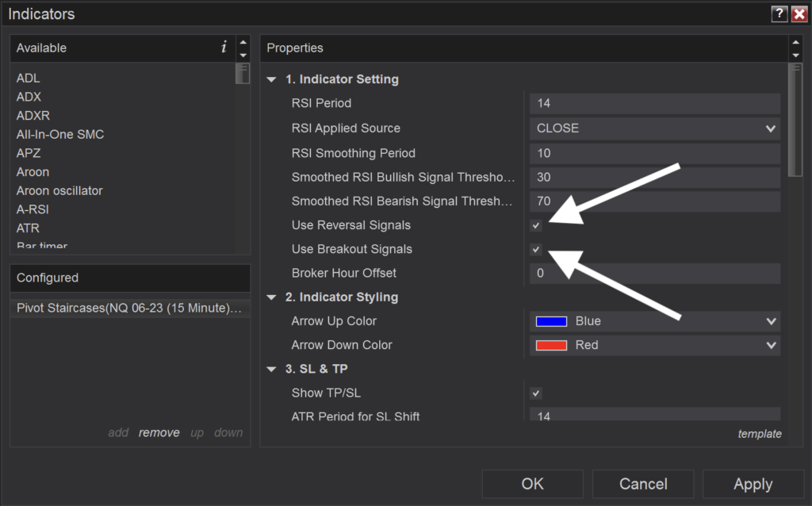The width and height of the screenshot is (812, 506).
Task: Open the RSI Applied Source dropdown
Action: click(x=654, y=128)
